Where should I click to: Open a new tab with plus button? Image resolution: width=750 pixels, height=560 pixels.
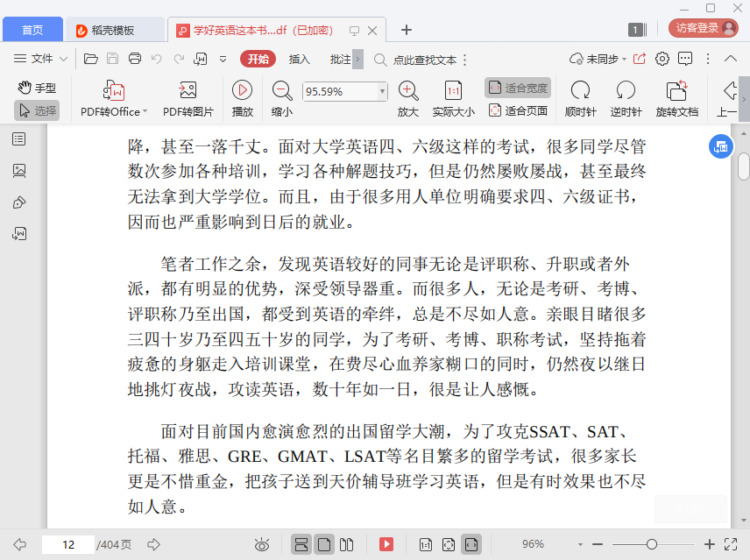point(407,30)
